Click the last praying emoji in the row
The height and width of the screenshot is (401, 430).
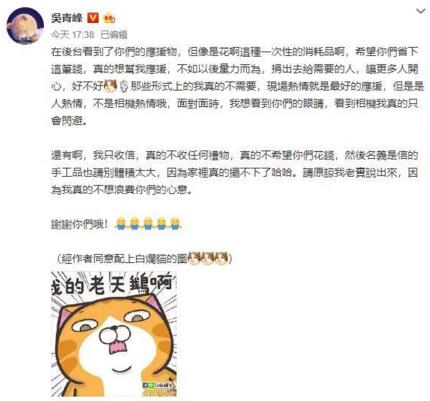(175, 223)
